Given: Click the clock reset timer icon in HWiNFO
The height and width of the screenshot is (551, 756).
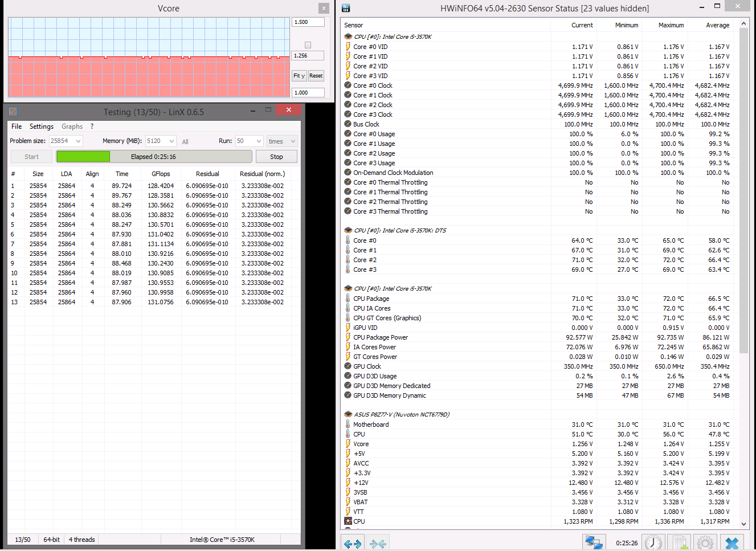Looking at the screenshot, I should [653, 543].
